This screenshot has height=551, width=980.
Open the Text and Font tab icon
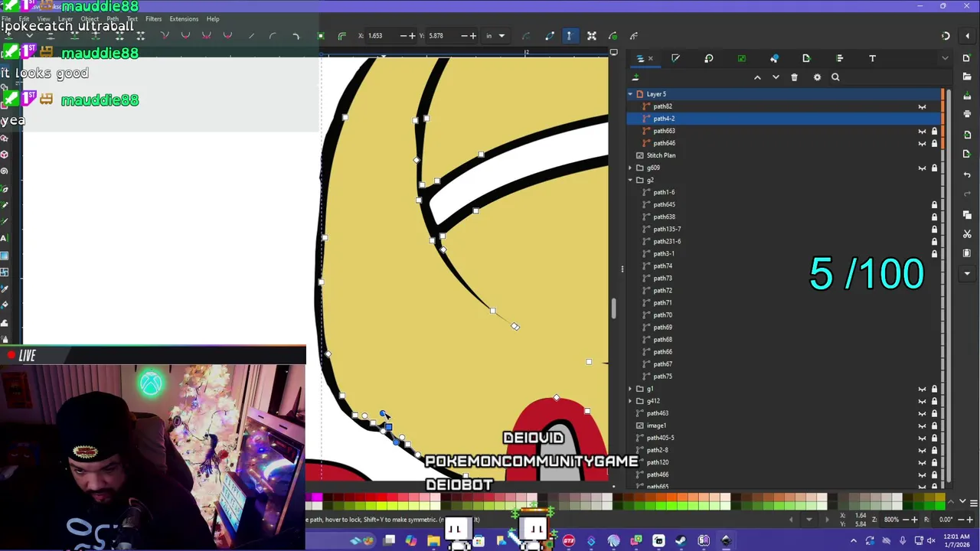[872, 58]
